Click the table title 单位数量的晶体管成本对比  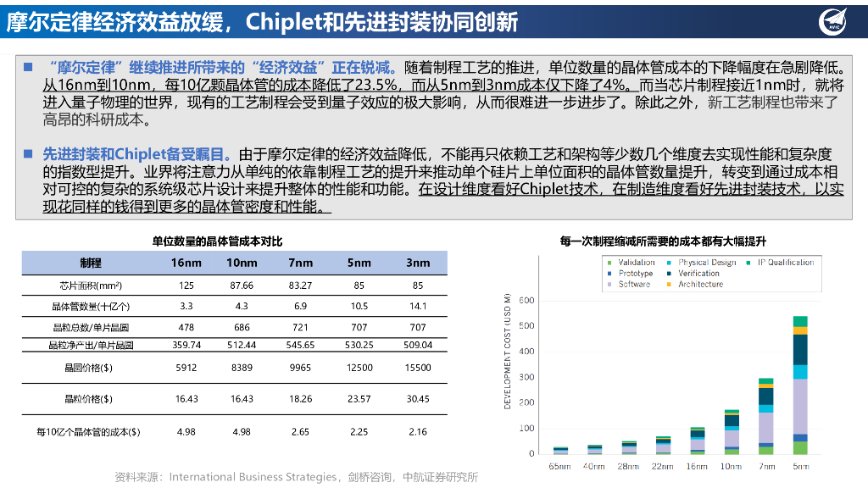217,241
